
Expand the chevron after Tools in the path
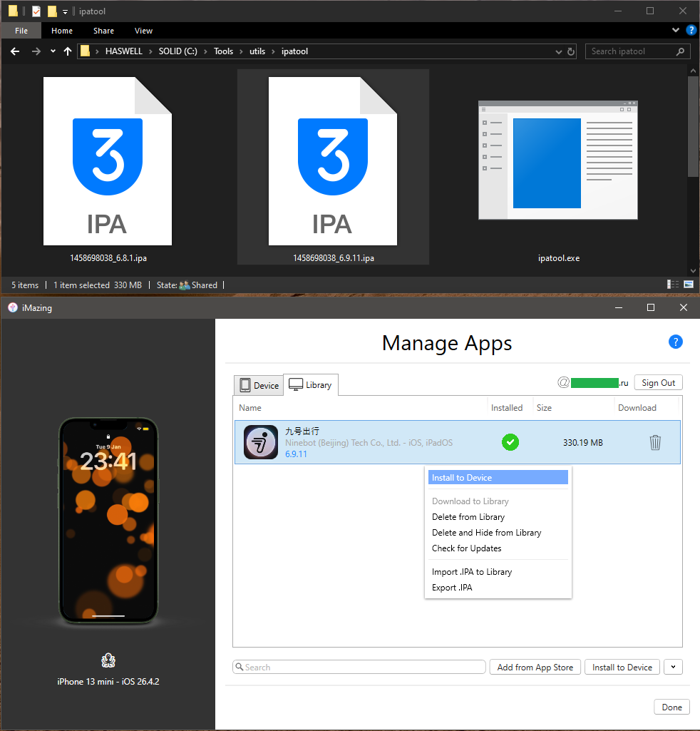point(241,51)
